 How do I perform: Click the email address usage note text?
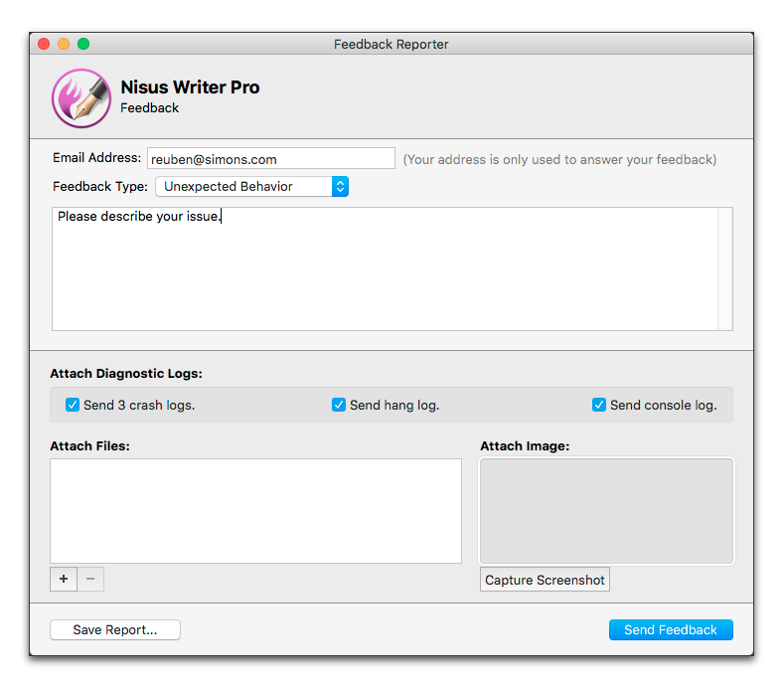[559, 160]
